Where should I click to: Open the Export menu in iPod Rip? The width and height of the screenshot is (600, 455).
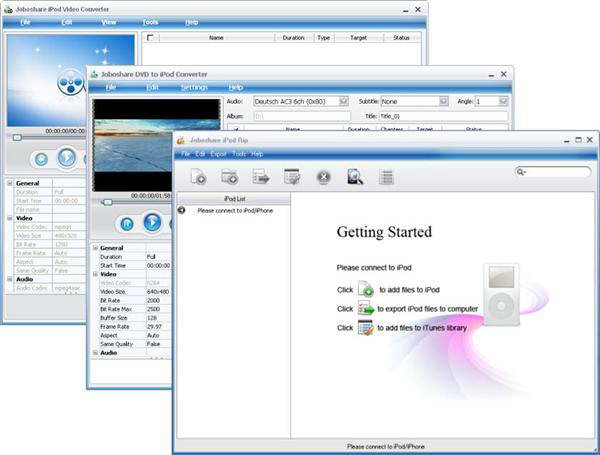(218, 154)
